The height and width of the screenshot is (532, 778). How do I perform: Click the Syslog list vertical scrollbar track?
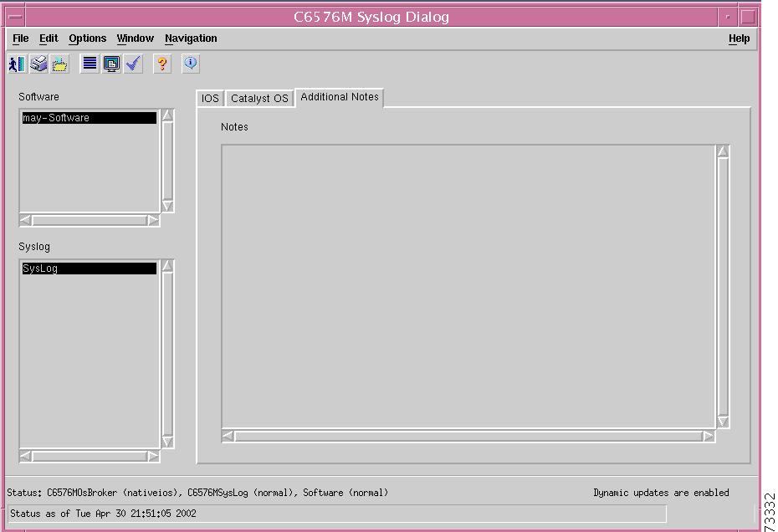[x=167, y=354]
